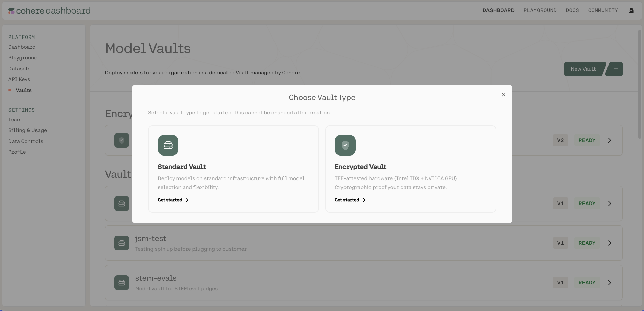Screen dimensions: 644x311
Task: Click the READY status of stem-evals
Action: tap(587, 283)
